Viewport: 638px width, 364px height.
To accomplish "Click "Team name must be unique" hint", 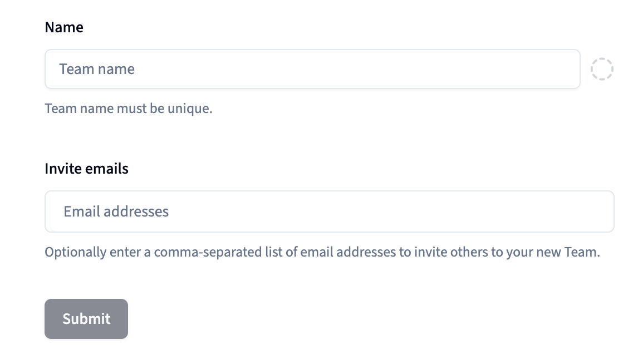I will [x=129, y=108].
